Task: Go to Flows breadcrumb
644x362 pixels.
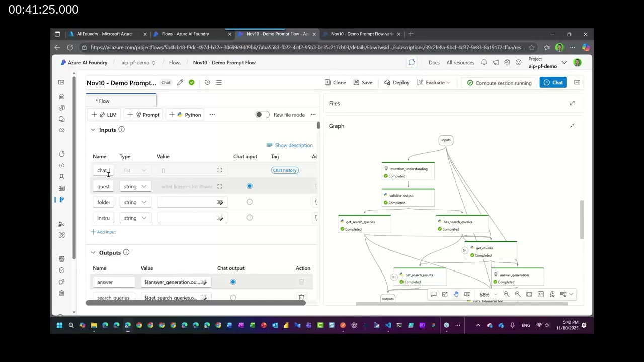Action: [175, 63]
